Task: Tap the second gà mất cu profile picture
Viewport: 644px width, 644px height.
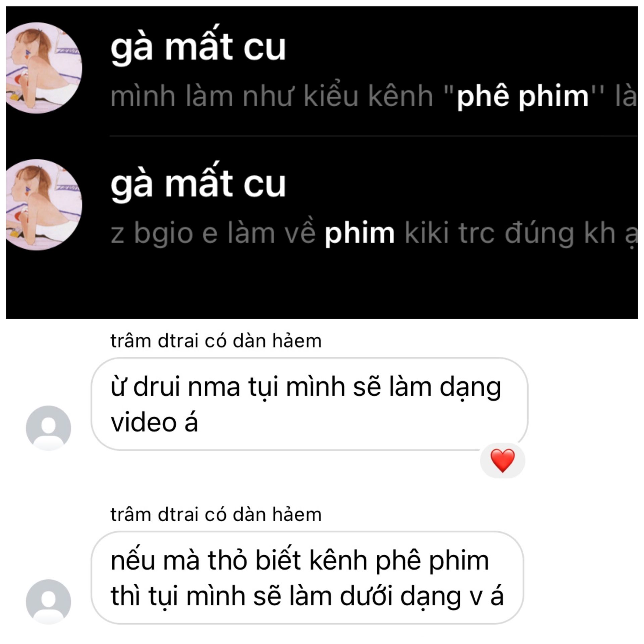Action: (44, 205)
